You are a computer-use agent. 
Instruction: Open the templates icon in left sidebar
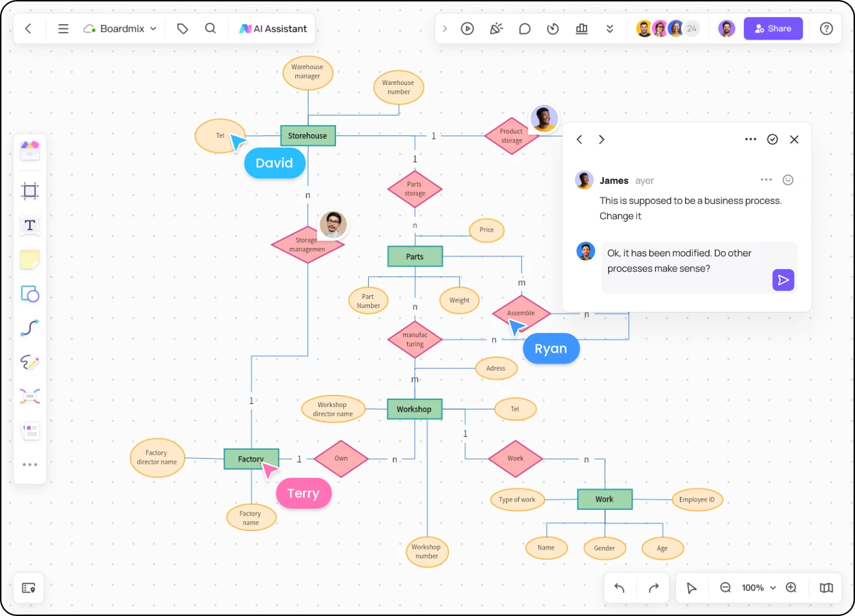(x=30, y=151)
